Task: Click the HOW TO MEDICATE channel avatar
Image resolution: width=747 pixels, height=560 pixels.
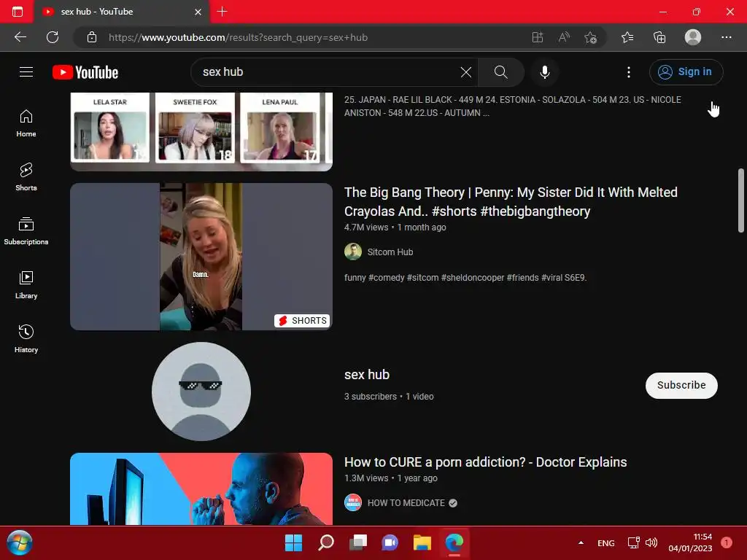Action: pyautogui.click(x=353, y=502)
